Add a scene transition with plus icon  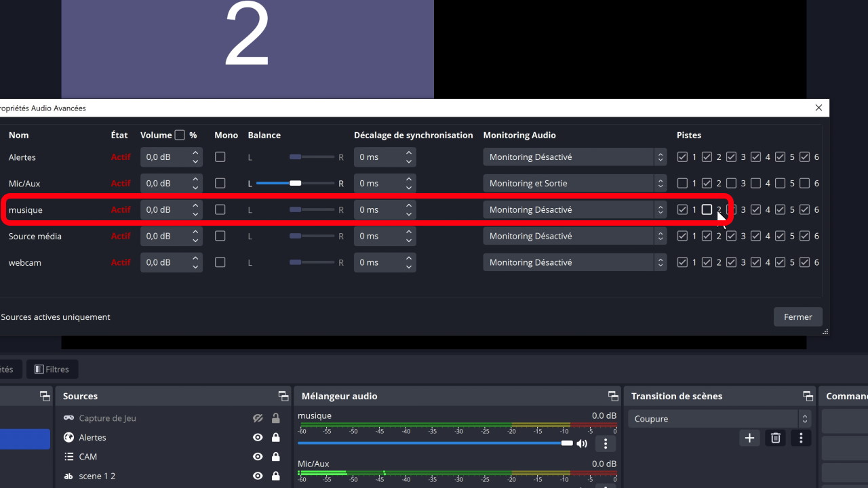tap(749, 438)
